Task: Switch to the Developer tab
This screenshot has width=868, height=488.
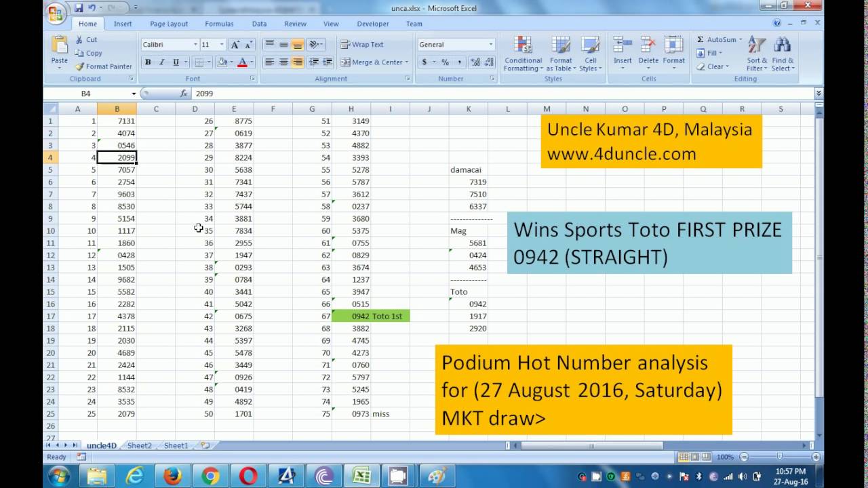Action: [373, 24]
